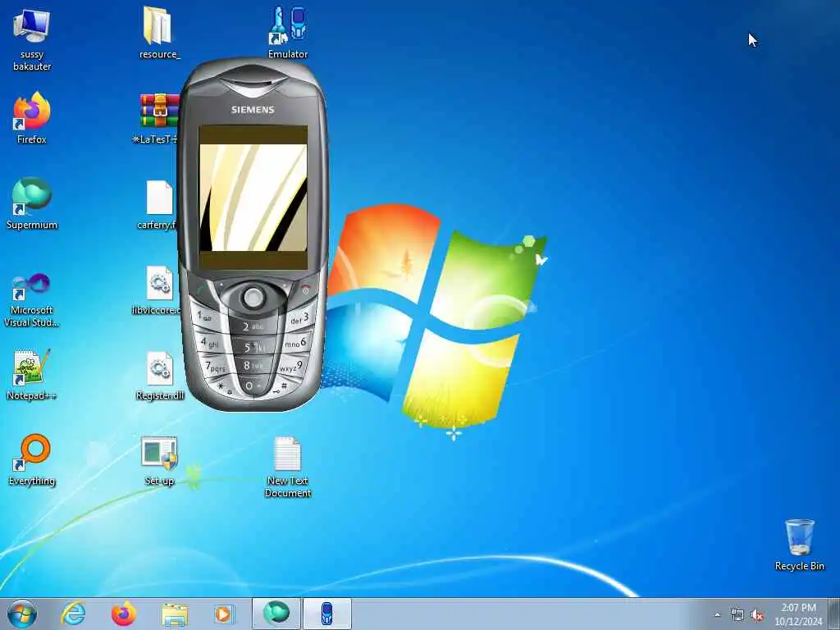This screenshot has height=630, width=840.
Task: Open the clock showing 2:07 PM
Action: [x=798, y=614]
